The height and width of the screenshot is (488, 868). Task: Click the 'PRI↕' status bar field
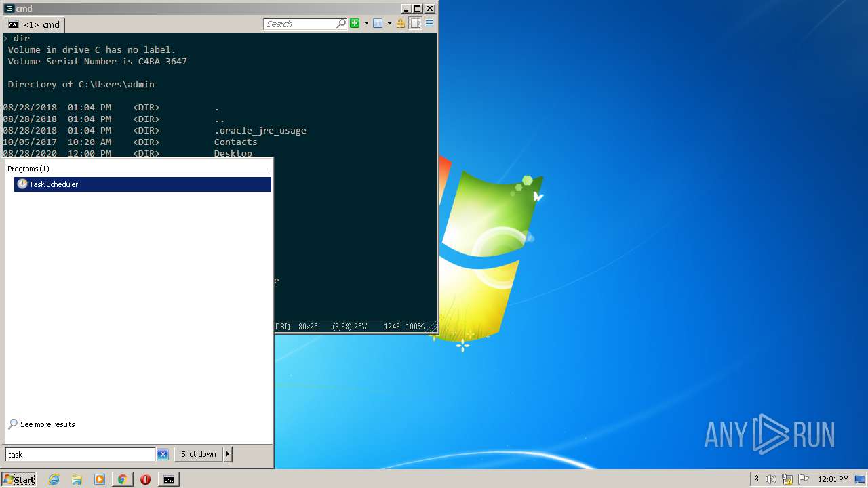pyautogui.click(x=283, y=326)
